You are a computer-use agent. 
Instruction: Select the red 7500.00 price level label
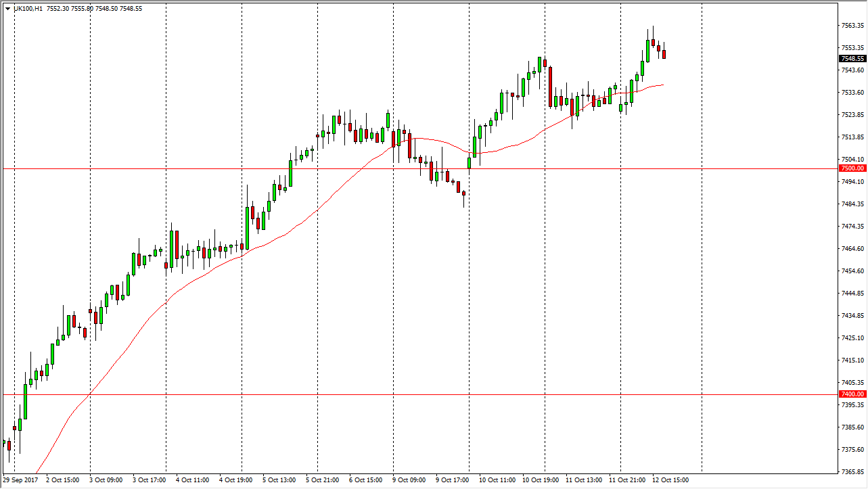[852, 168]
